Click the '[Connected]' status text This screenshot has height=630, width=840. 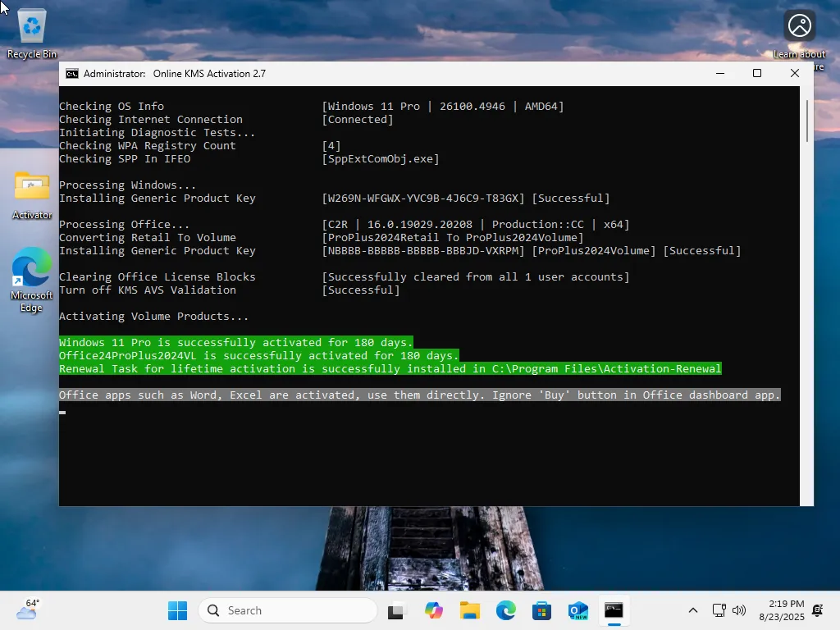click(x=358, y=120)
